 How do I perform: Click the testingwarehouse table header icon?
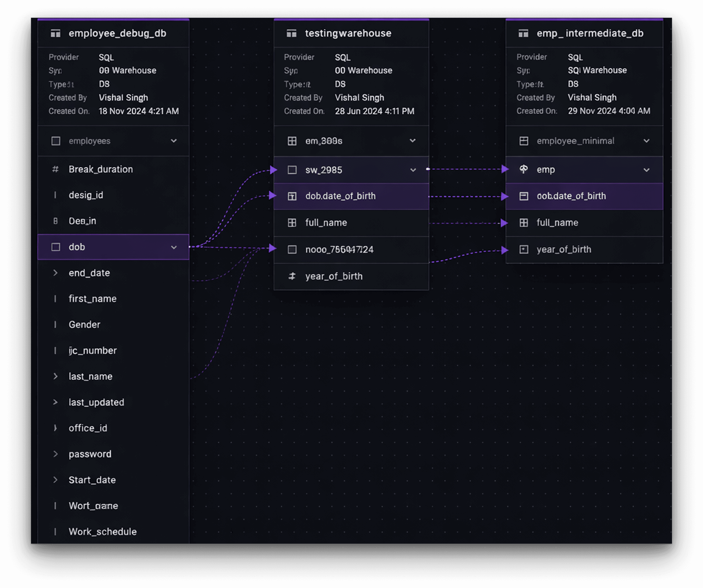292,34
